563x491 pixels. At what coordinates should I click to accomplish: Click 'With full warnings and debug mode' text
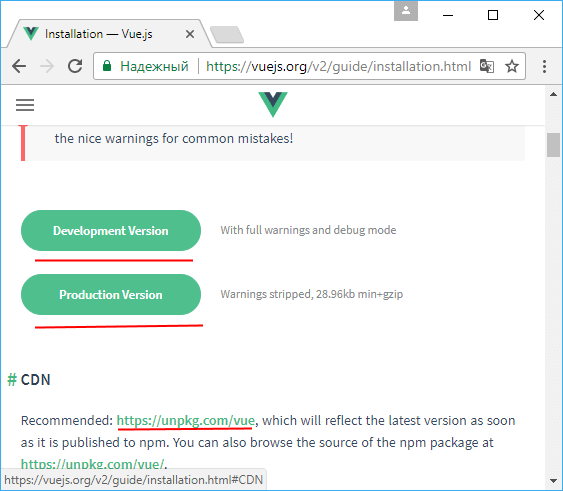308,230
